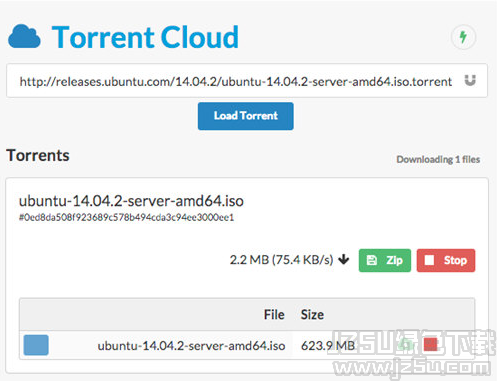The image size is (497, 381).
Task: Click the 'Downloading 1 files' status text
Action: tap(438, 159)
